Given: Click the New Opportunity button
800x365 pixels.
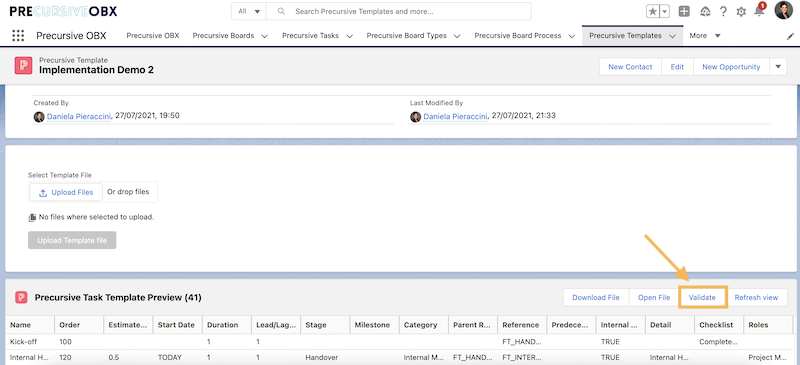Looking at the screenshot, I should [731, 67].
